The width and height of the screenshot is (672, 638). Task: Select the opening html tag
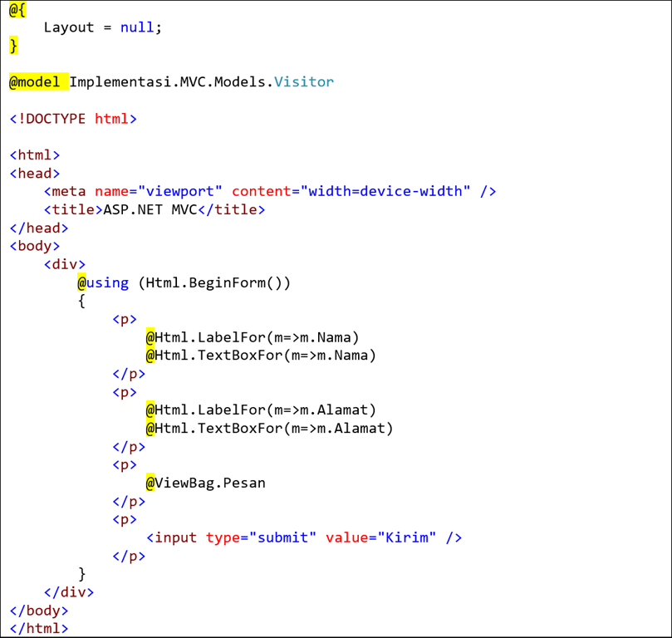pyautogui.click(x=34, y=155)
